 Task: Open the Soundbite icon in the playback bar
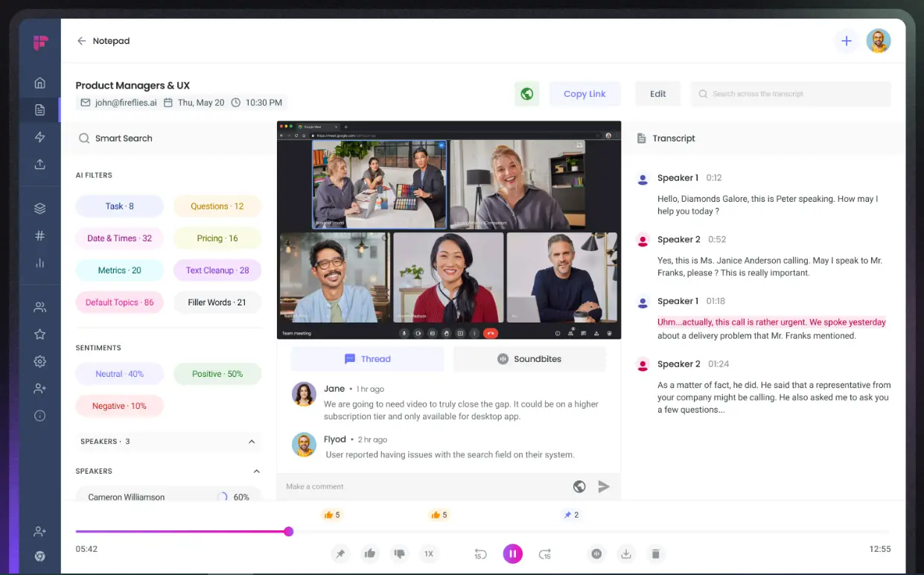[596, 553]
